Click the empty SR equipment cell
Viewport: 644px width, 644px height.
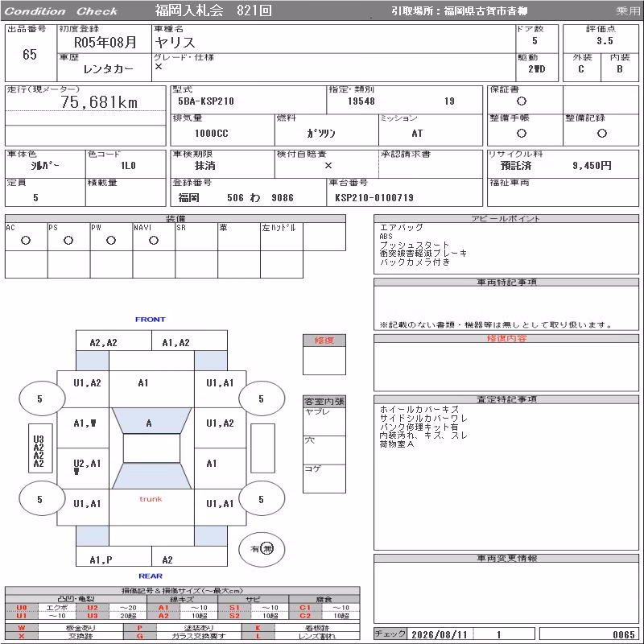pyautogui.click(x=196, y=237)
